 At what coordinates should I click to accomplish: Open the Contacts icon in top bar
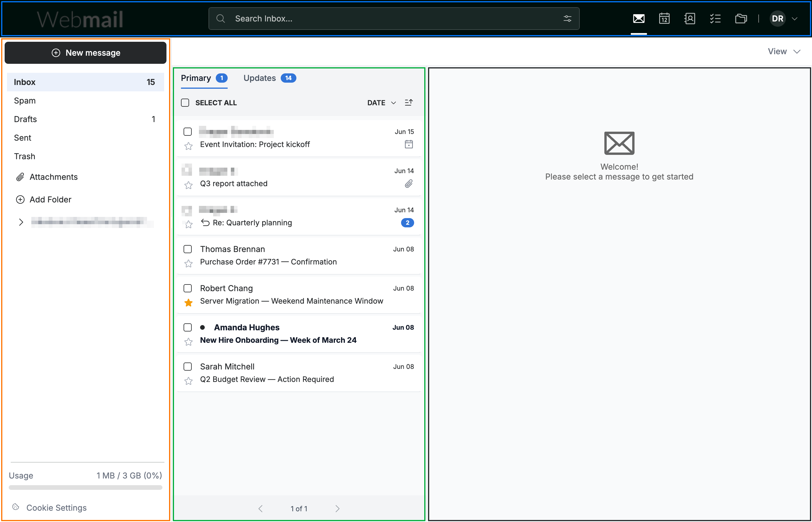(690, 18)
